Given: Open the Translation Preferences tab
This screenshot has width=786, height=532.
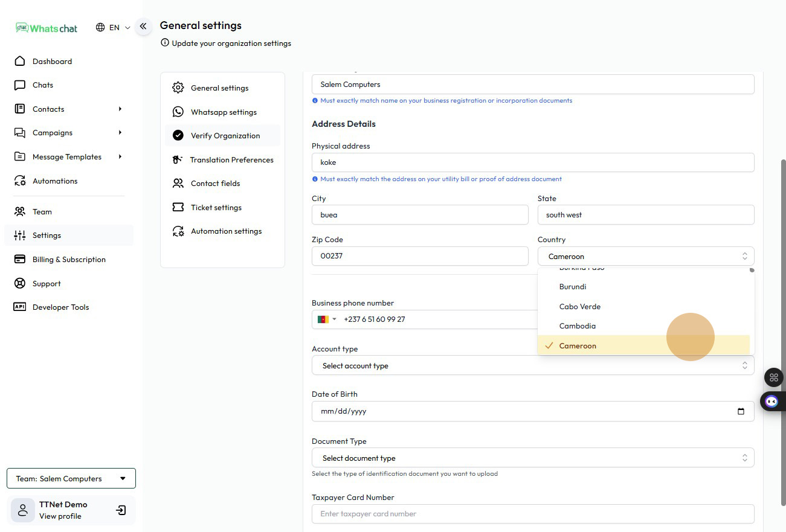Looking at the screenshot, I should (x=231, y=160).
